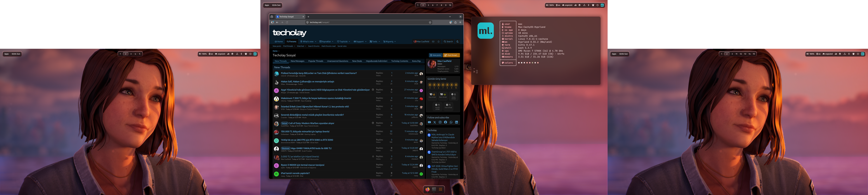Screen dimensions: 868x195
Task: Switch to New Messages tab
Action: coord(297,61)
